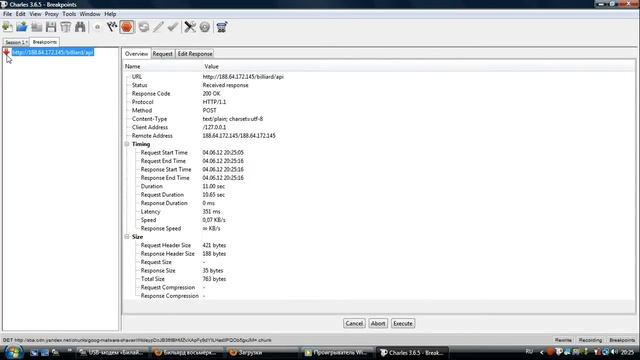Click the red arrow icon beside breakpoint URL

click(7, 52)
